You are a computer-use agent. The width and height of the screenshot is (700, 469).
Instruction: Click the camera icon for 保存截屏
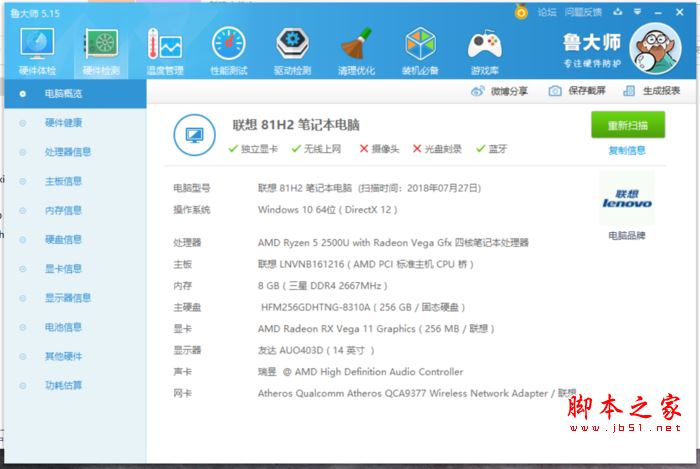tap(555, 91)
